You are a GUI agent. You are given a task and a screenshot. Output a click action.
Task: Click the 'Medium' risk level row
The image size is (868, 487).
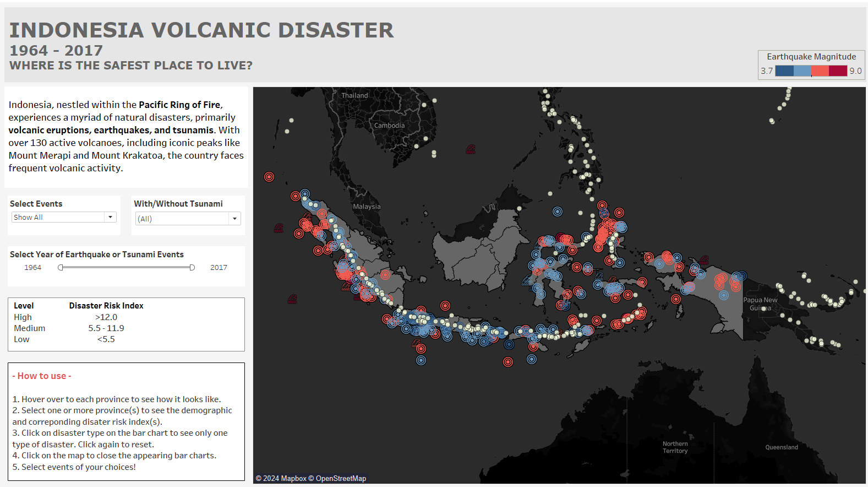click(30, 328)
